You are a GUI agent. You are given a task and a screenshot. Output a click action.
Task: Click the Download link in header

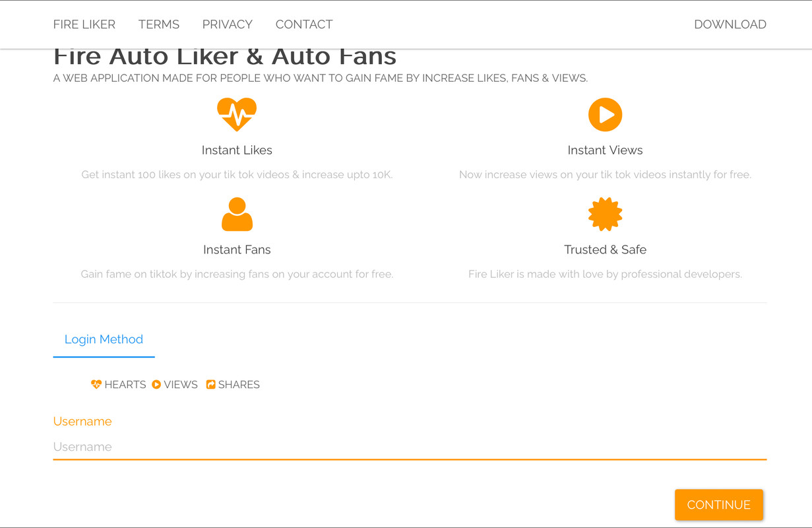tap(730, 24)
